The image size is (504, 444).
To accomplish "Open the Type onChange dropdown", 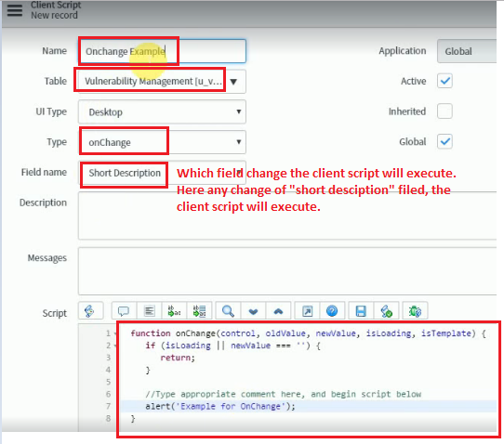I will (162, 142).
